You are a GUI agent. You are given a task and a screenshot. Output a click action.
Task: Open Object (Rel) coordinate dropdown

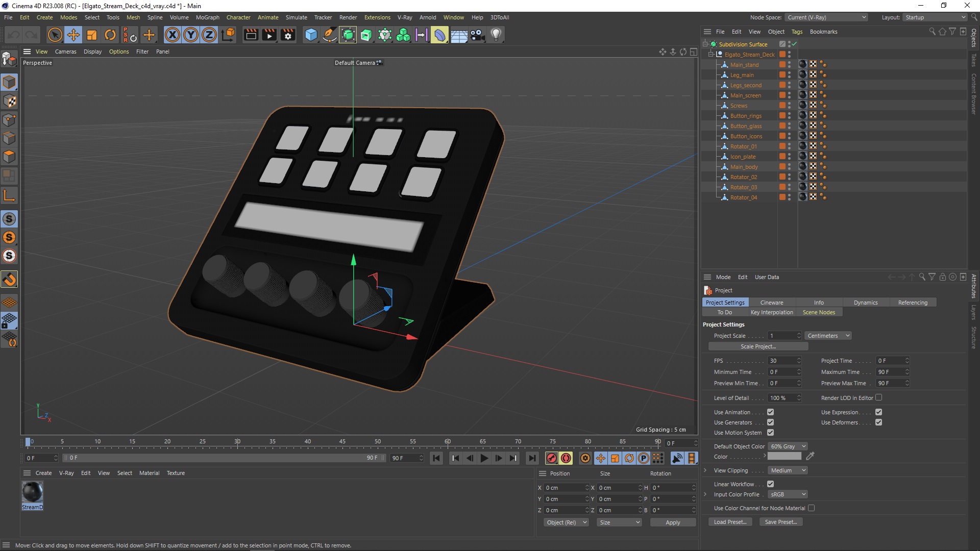tap(567, 522)
